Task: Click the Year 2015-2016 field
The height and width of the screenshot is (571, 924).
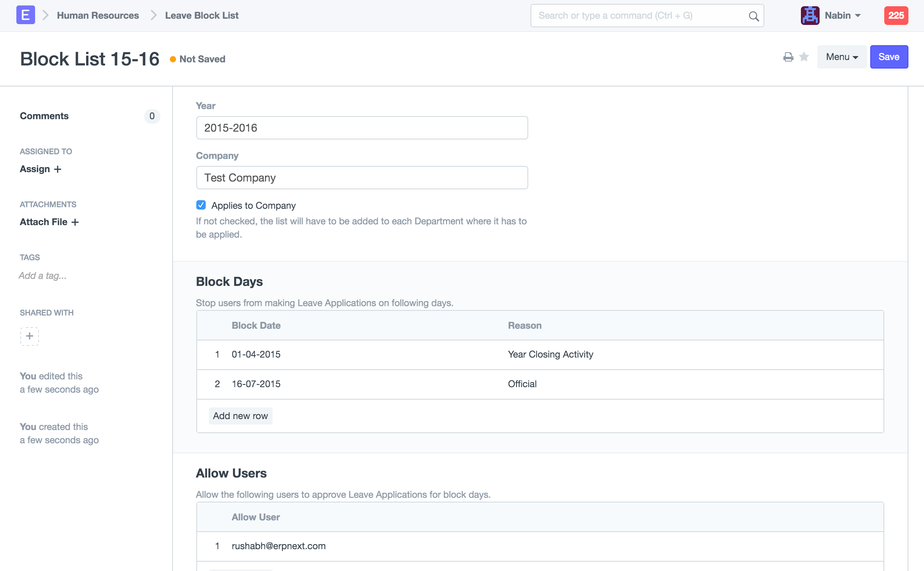Action: point(362,128)
